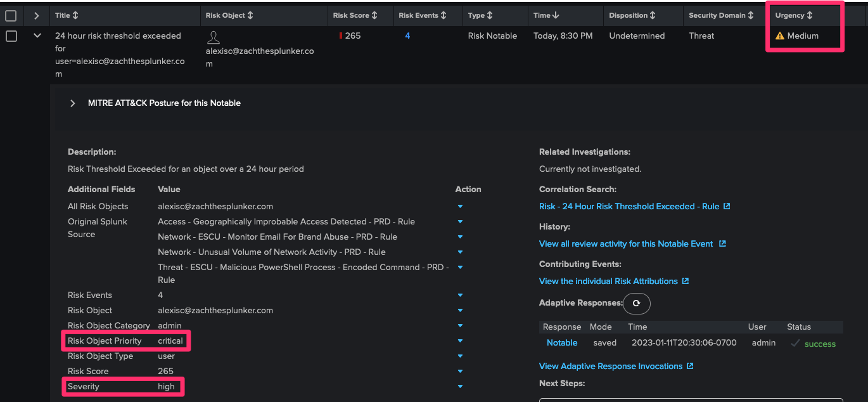Screen dimensions: 868x402
Task: Click external link icon after Risk Attributions link
Action: click(685, 282)
